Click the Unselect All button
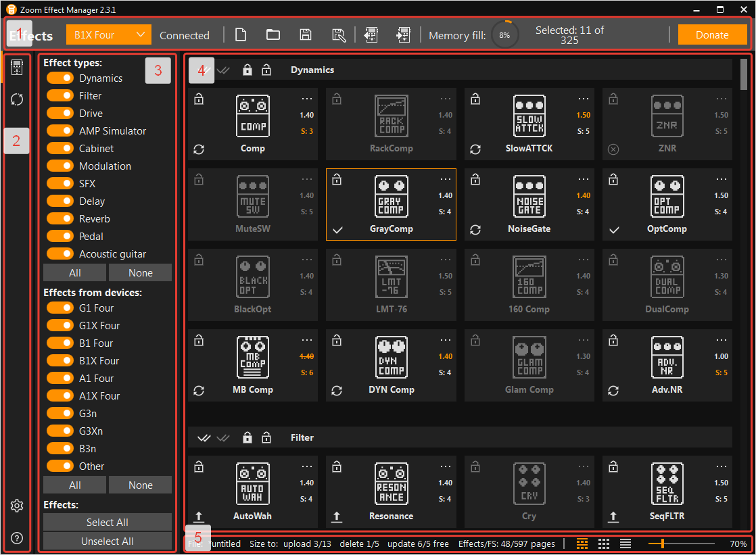The image size is (756, 555). (x=108, y=541)
